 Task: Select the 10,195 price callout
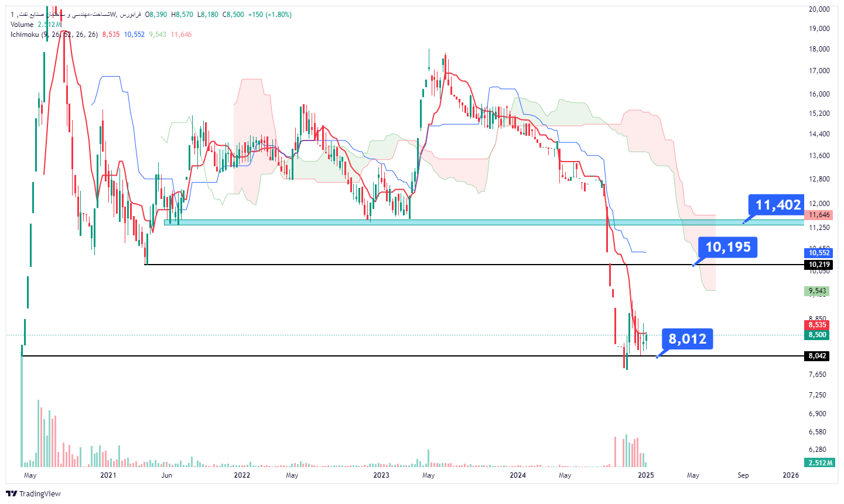pyautogui.click(x=728, y=247)
